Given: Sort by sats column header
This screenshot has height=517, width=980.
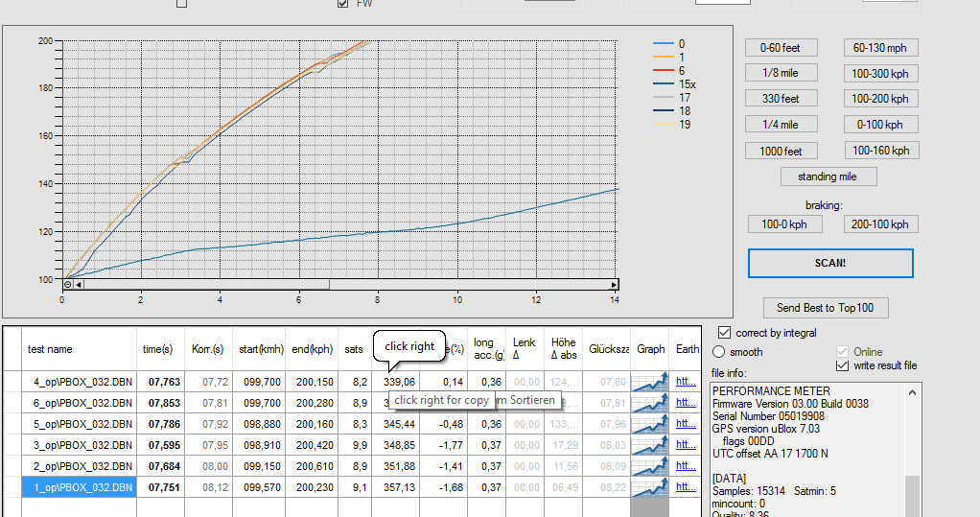Looking at the screenshot, I should (x=354, y=349).
